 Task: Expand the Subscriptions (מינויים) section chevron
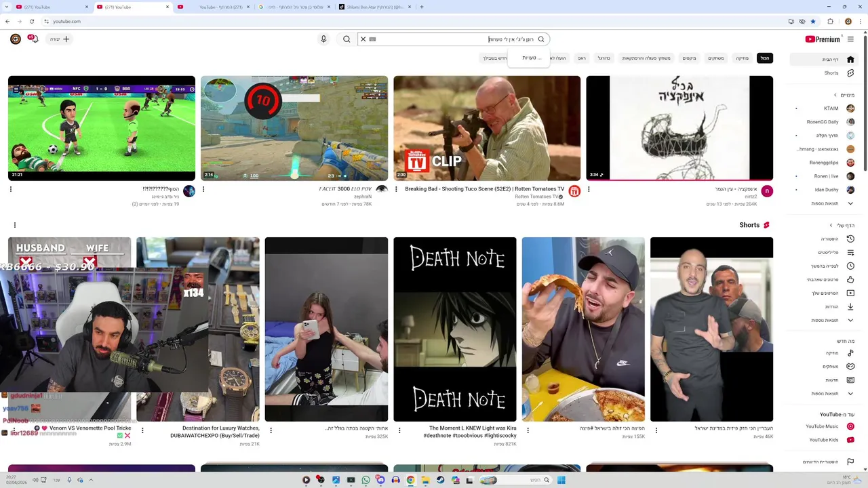[x=835, y=95]
